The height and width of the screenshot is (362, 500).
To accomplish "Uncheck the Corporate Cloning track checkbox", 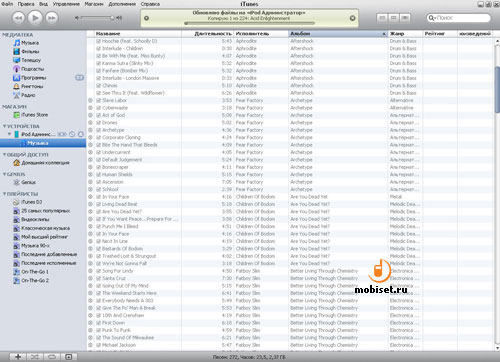I will click(x=98, y=137).
